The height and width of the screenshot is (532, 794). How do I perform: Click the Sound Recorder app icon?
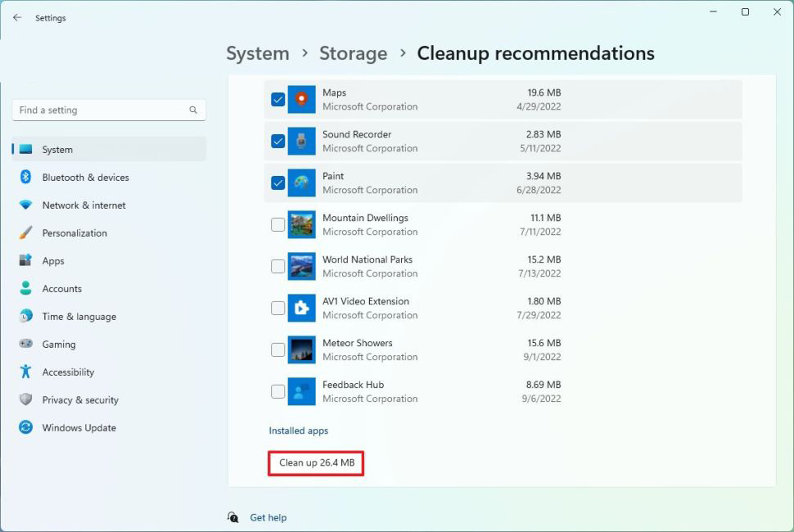coord(301,142)
